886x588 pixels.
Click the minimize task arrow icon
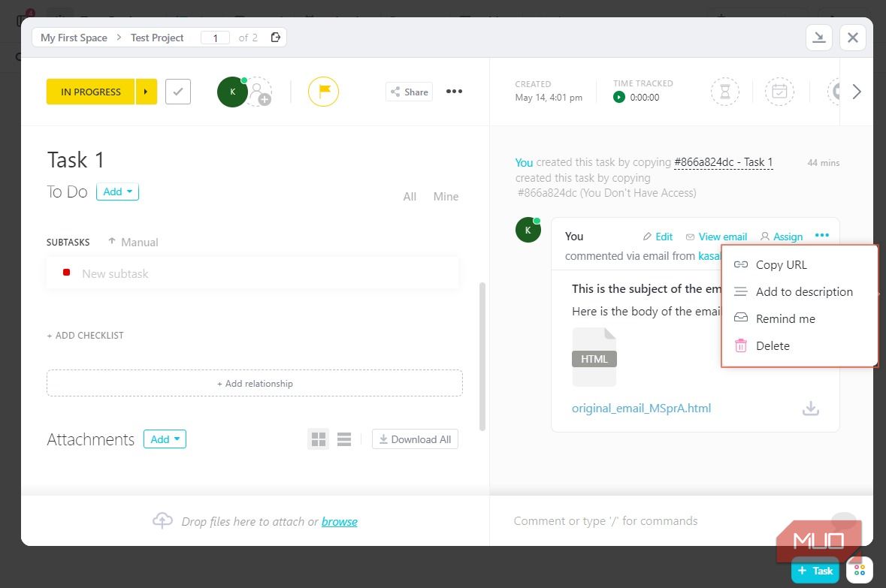tap(819, 38)
